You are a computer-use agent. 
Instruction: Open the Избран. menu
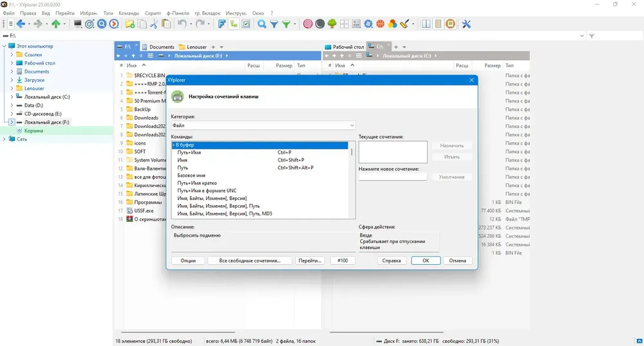pyautogui.click(x=89, y=13)
